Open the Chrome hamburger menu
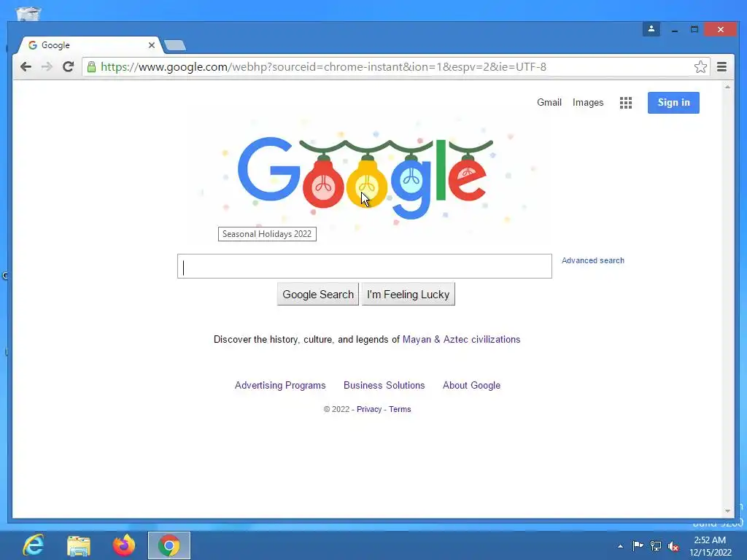747x560 pixels. 721,66
